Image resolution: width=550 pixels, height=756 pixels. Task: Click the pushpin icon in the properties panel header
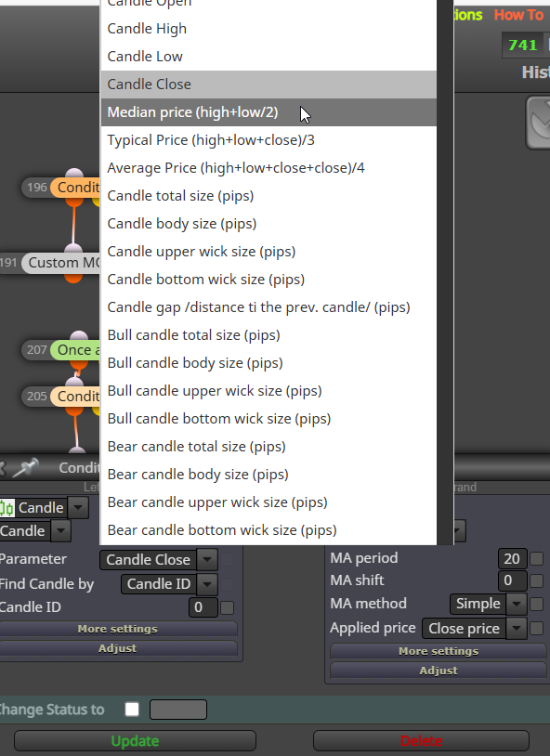(x=25, y=467)
